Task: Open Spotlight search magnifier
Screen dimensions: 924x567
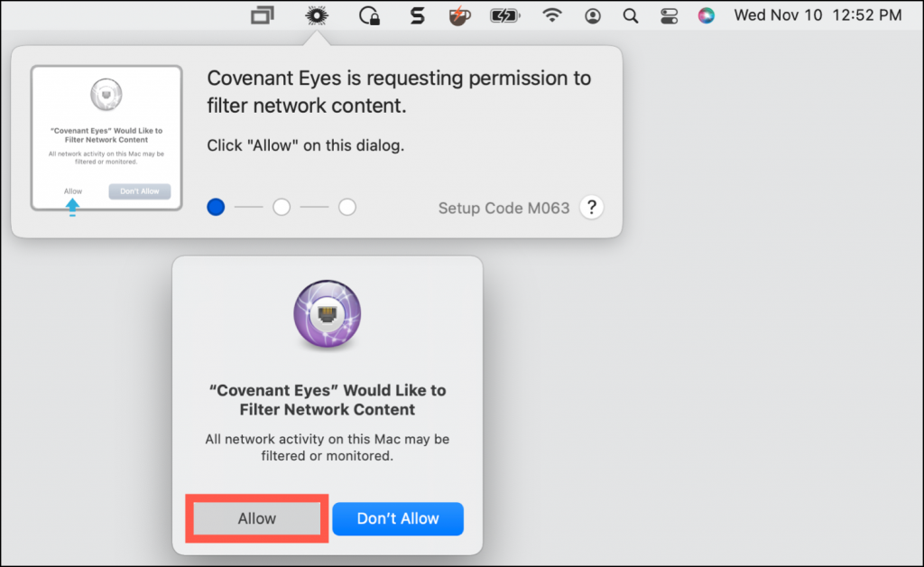Action: click(x=631, y=16)
